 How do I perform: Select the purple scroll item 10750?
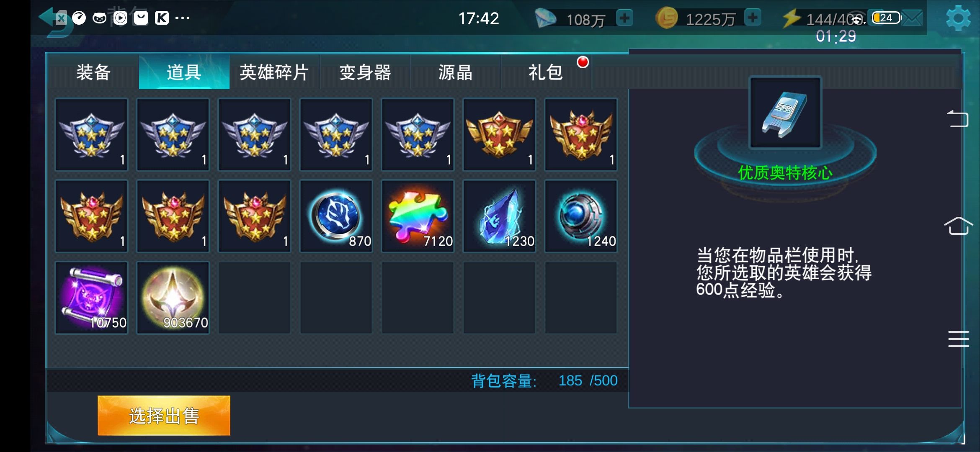(x=91, y=298)
